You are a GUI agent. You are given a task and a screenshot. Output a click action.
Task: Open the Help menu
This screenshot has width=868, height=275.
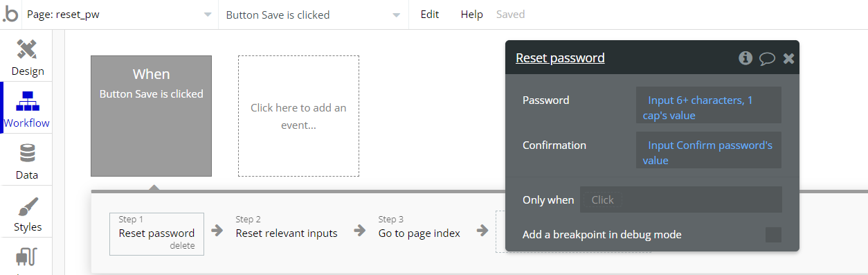(472, 15)
